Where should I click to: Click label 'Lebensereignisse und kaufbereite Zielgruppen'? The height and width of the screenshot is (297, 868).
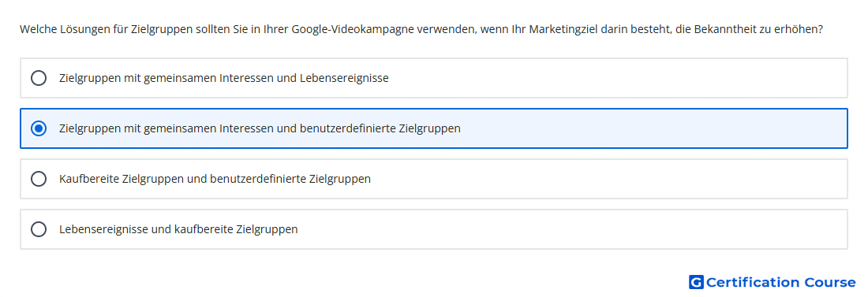tap(178, 229)
